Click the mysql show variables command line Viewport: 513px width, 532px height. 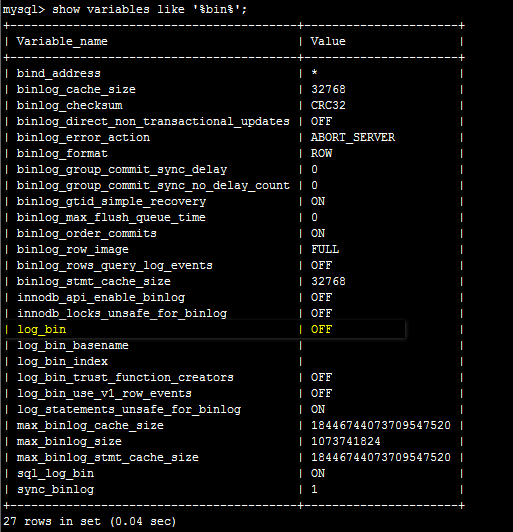125,9
